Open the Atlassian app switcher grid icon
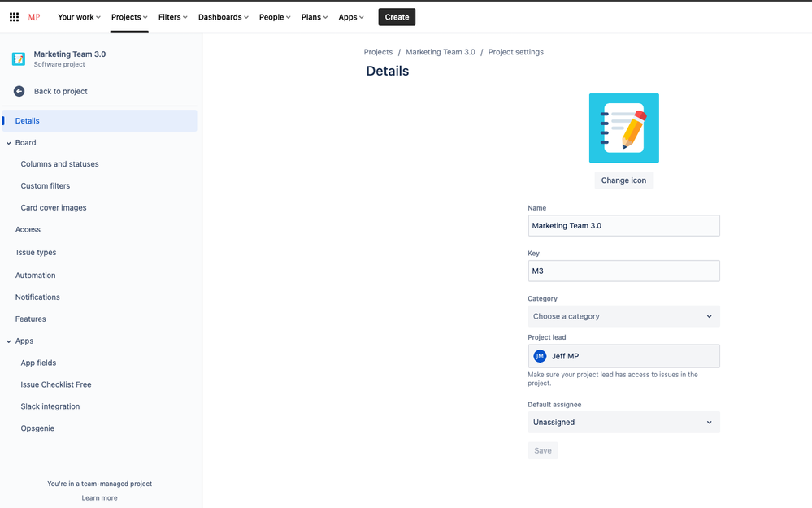 tap(14, 16)
